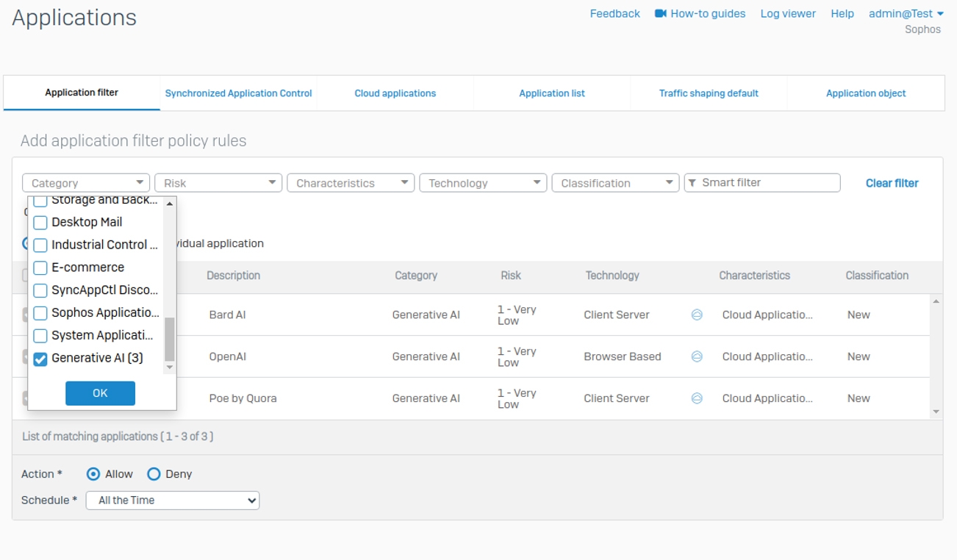The width and height of the screenshot is (957, 560).
Task: Click category list scroll-up arrow
Action: pyautogui.click(x=170, y=204)
